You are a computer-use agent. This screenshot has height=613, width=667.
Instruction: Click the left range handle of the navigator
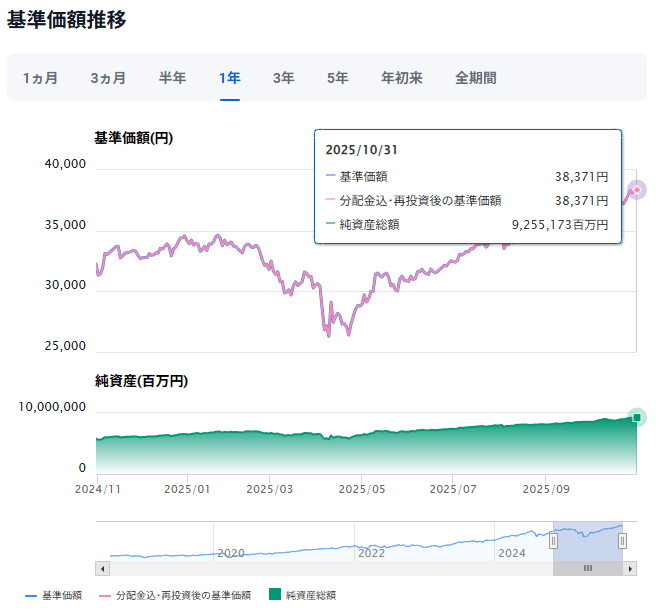tap(553, 541)
